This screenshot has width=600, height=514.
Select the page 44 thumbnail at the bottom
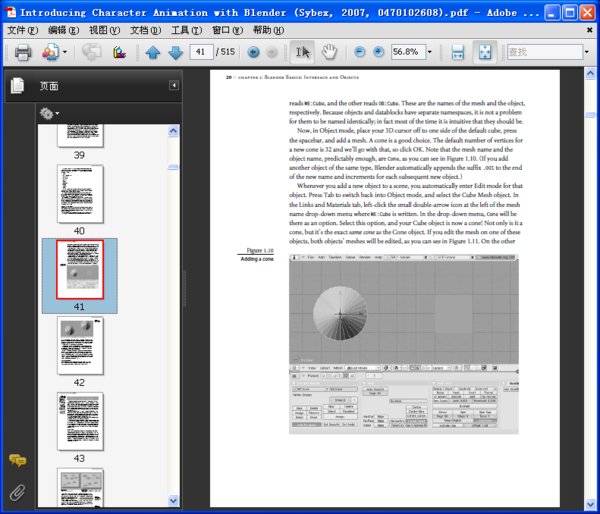click(80, 487)
